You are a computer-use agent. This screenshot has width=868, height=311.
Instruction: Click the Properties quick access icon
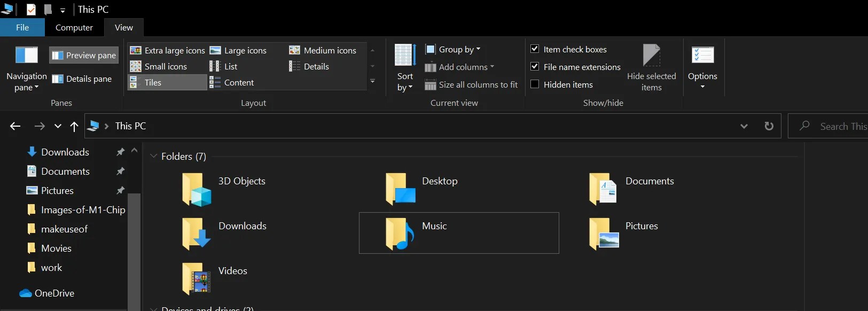tap(31, 9)
